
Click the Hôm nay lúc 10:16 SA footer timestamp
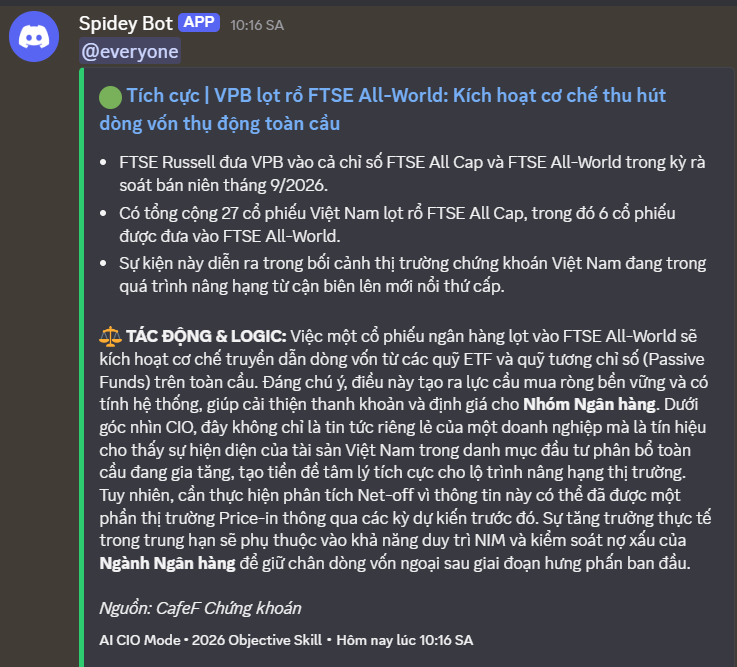[x=405, y=640]
